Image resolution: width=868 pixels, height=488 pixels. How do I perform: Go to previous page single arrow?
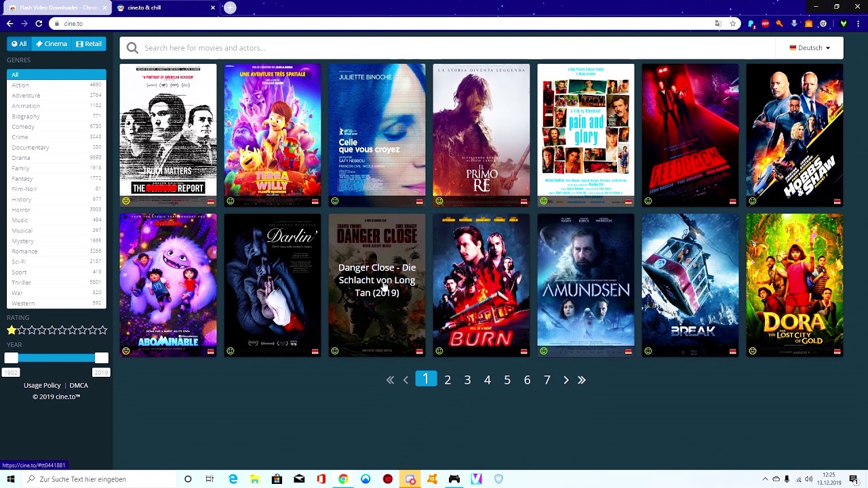click(x=406, y=380)
